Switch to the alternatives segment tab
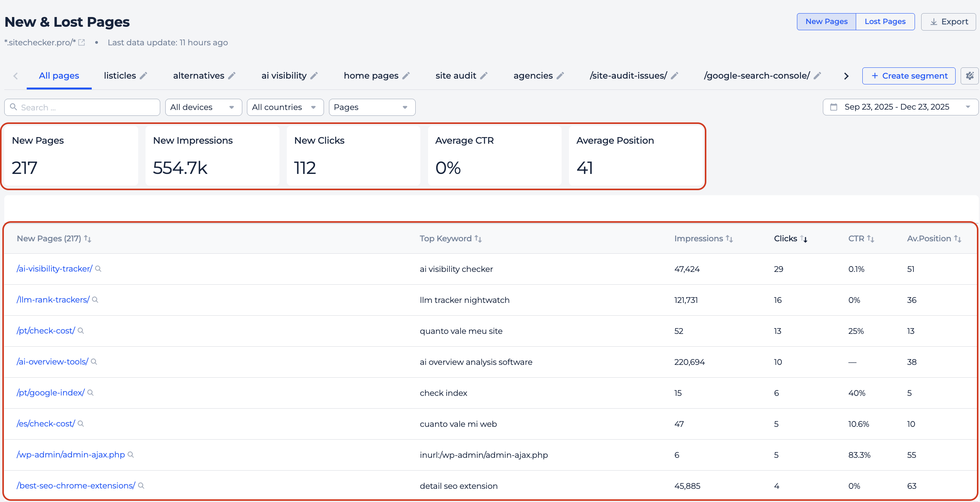This screenshot has height=502, width=980. click(x=199, y=76)
